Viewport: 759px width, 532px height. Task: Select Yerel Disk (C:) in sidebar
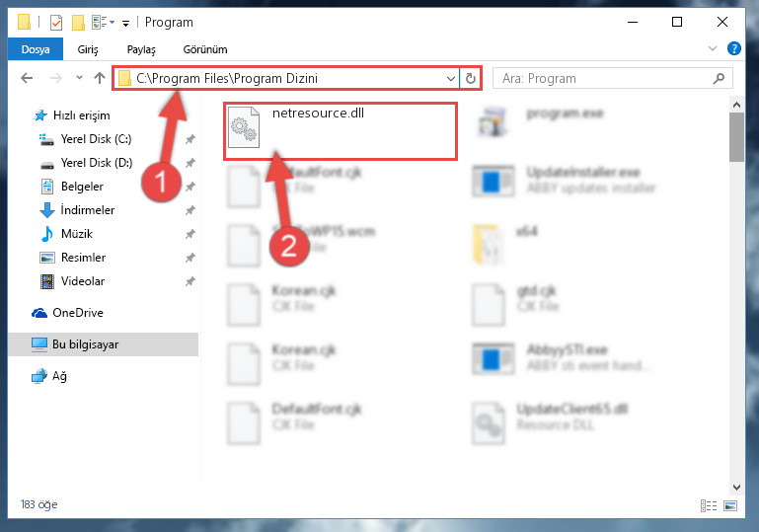[x=96, y=139]
